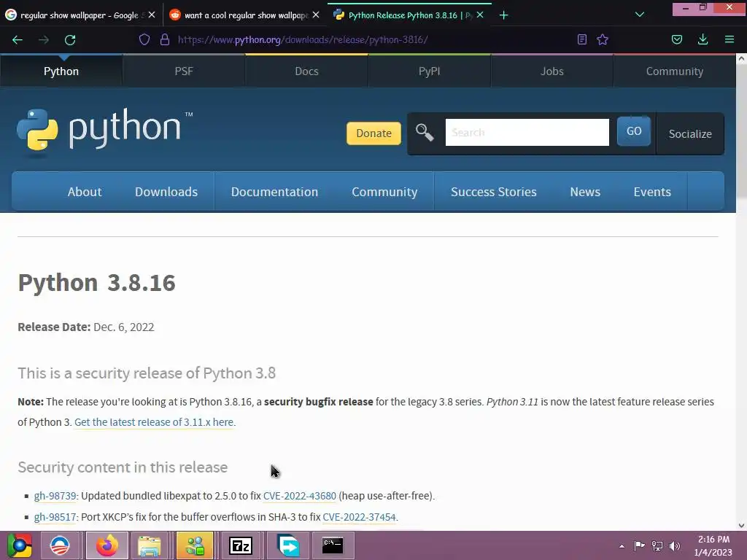The image size is (747, 560).
Task: Click the padlock site security icon
Action: coord(165,39)
